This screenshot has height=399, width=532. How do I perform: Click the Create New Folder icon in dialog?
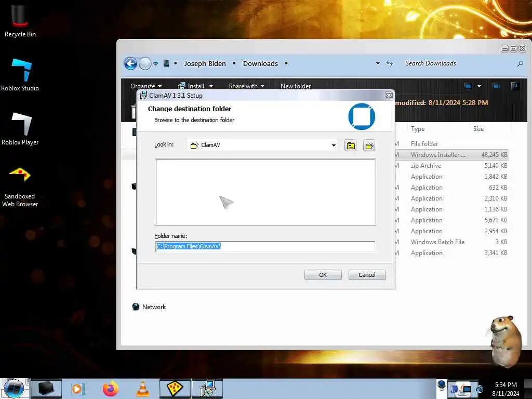point(369,146)
